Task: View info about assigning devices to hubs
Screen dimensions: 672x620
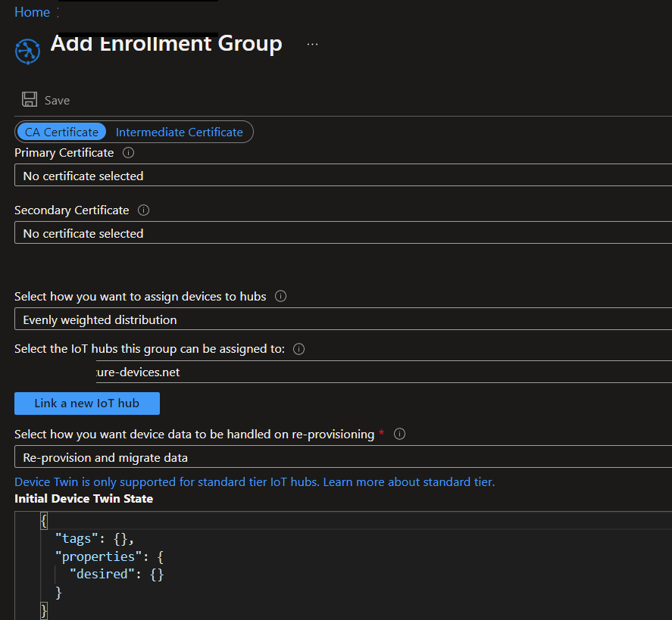Action: [x=280, y=296]
